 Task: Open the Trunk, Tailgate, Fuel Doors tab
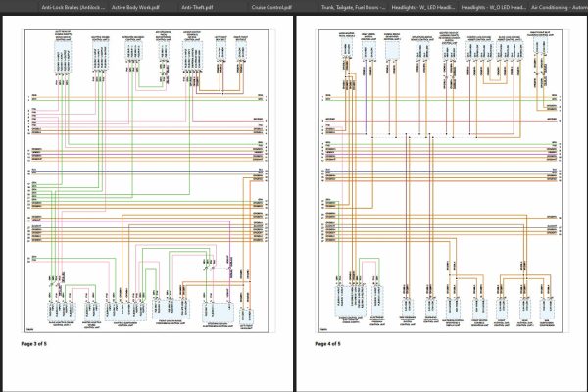[x=353, y=7]
